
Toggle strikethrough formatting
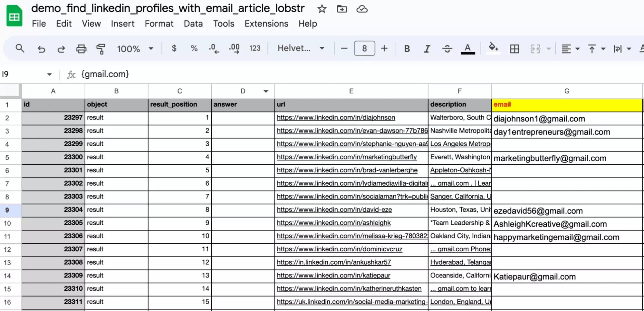[x=447, y=48]
